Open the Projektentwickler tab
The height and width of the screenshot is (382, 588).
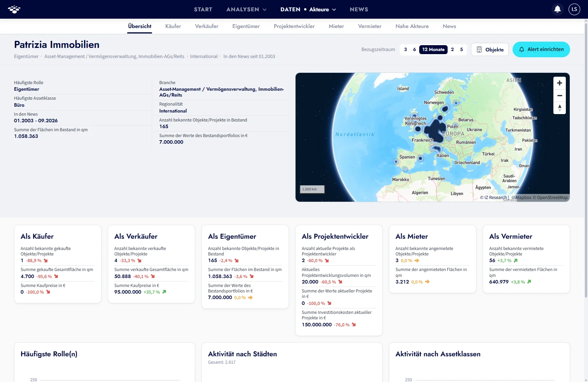tap(294, 26)
